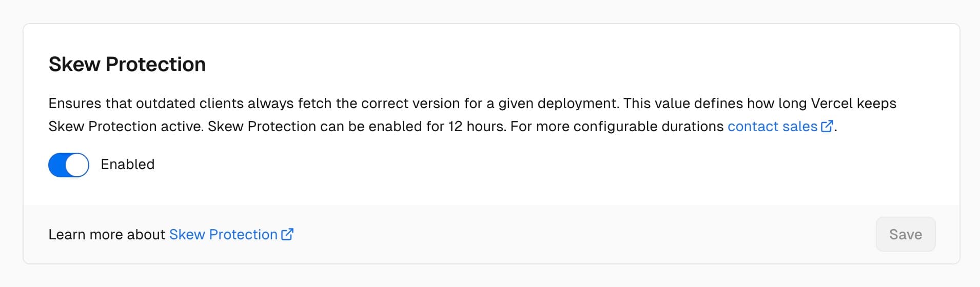Click the white knob of the toggle
This screenshot has height=287, width=980.
coord(77,165)
